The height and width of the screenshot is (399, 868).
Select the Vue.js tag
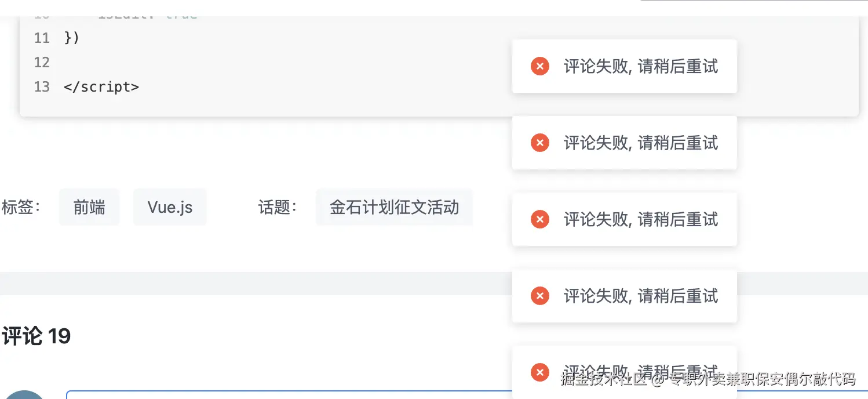click(x=169, y=207)
